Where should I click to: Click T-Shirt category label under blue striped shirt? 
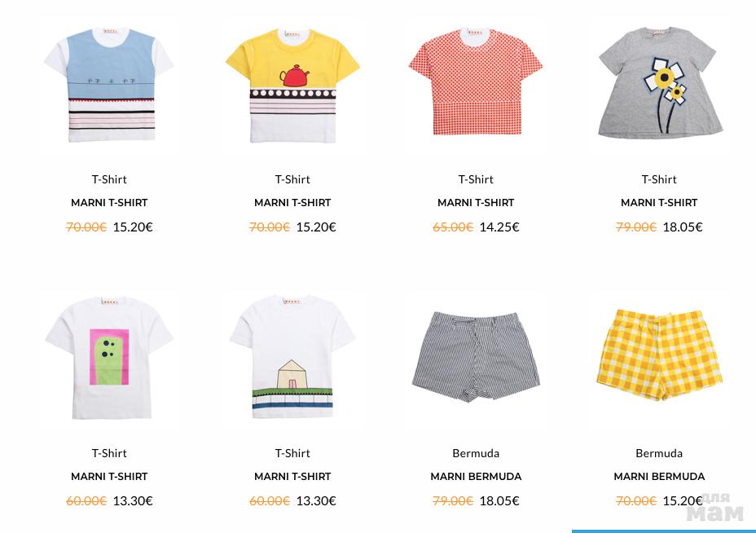109,179
